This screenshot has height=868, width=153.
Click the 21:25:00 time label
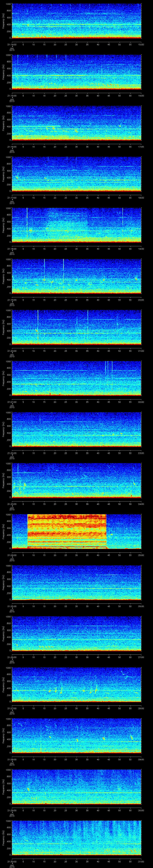tap(12, 606)
